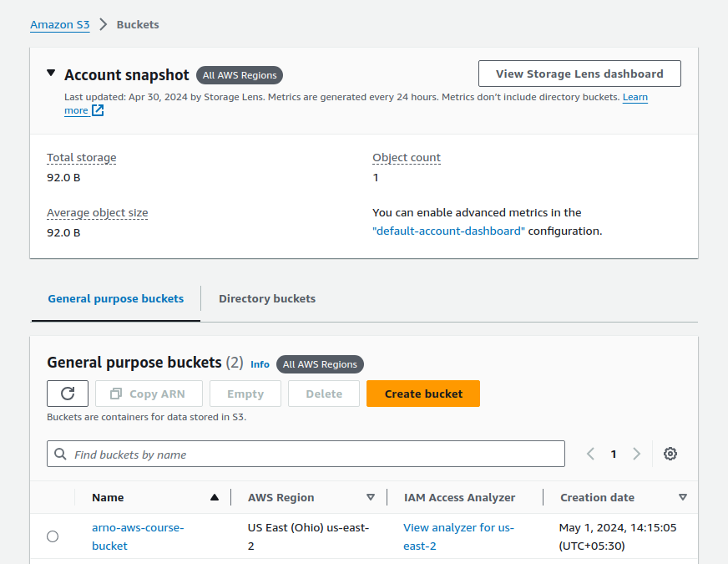The image size is (728, 564).
Task: Click the Creation date sort arrow
Action: 683,497
